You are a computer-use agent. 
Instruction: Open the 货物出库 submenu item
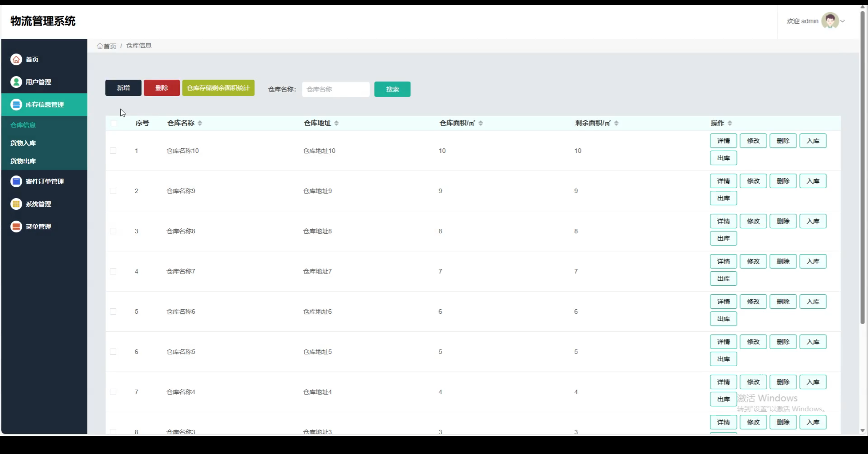[x=23, y=161]
